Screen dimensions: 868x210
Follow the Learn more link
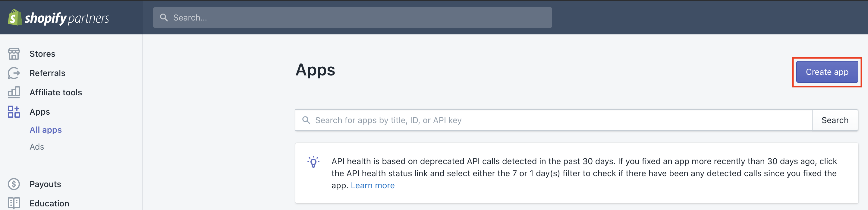click(x=373, y=185)
